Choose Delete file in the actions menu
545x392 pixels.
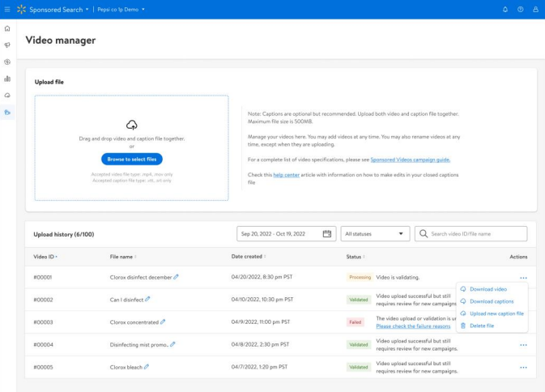click(482, 326)
